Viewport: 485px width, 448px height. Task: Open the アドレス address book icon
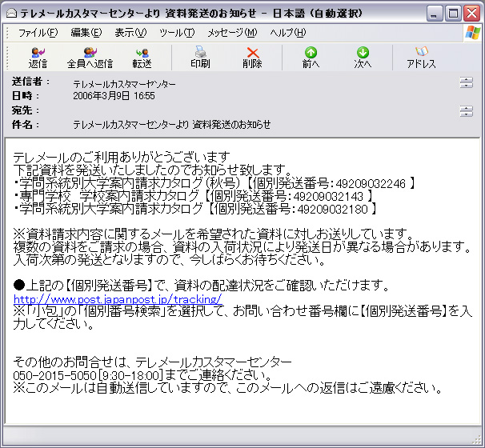[x=421, y=58]
